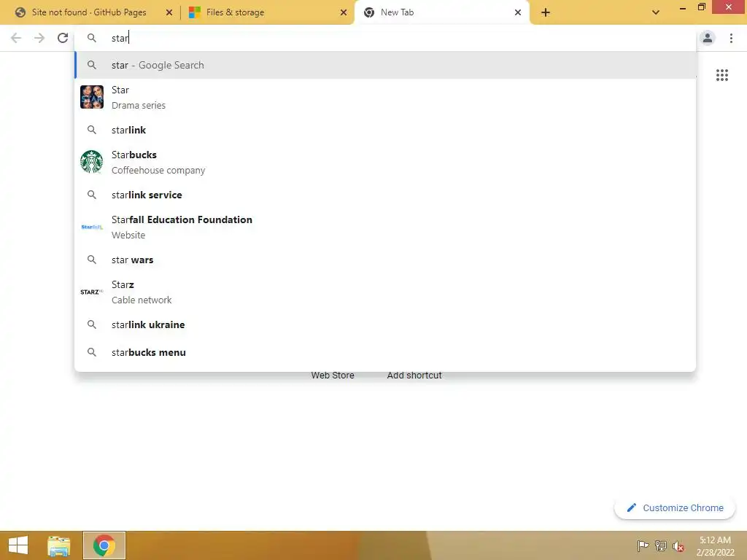Click the Star drama series thumbnail
This screenshot has width=747, height=560.
point(91,97)
